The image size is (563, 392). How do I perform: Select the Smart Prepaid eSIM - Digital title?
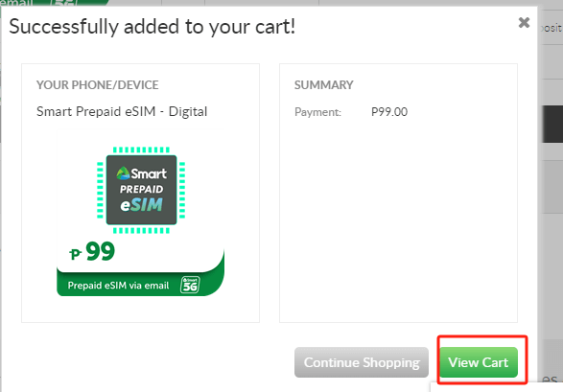[122, 111]
